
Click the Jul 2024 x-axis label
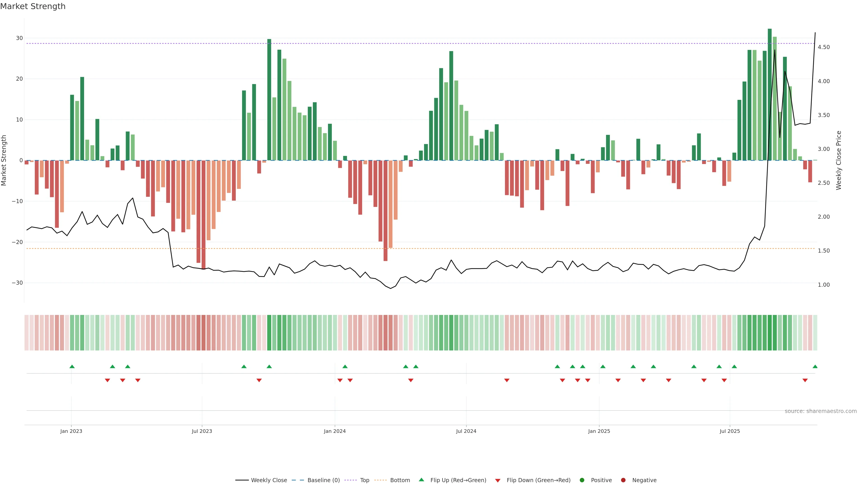(466, 431)
